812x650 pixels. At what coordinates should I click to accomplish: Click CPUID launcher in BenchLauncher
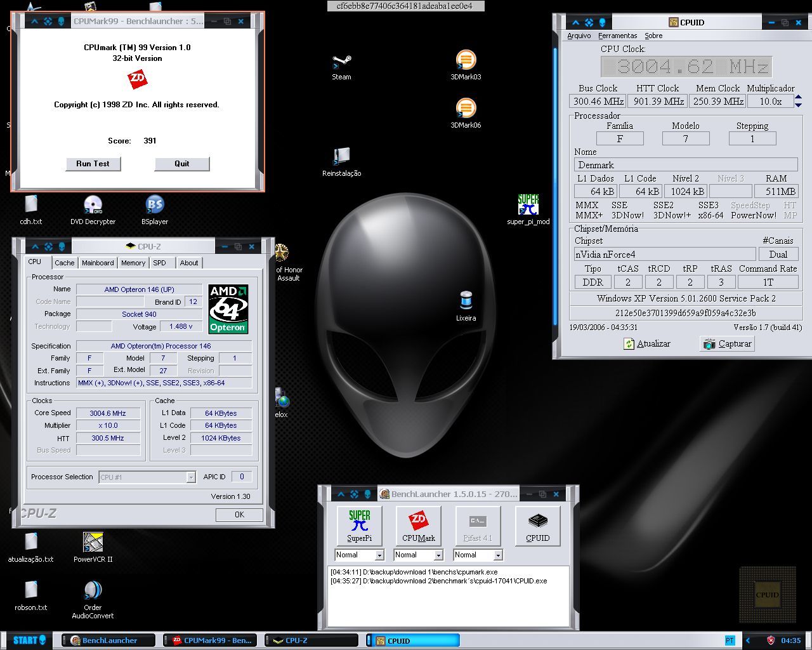tap(538, 526)
